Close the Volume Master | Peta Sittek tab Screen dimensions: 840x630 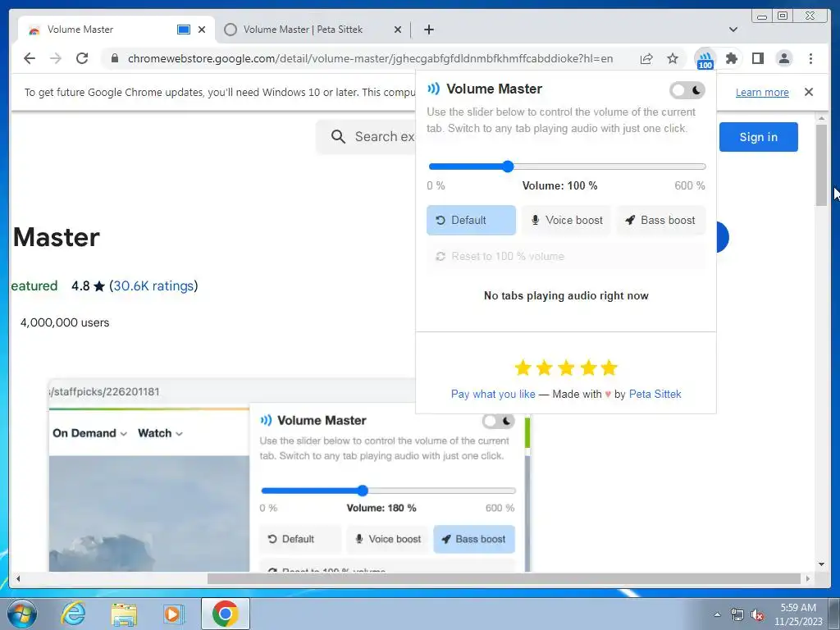pos(398,30)
